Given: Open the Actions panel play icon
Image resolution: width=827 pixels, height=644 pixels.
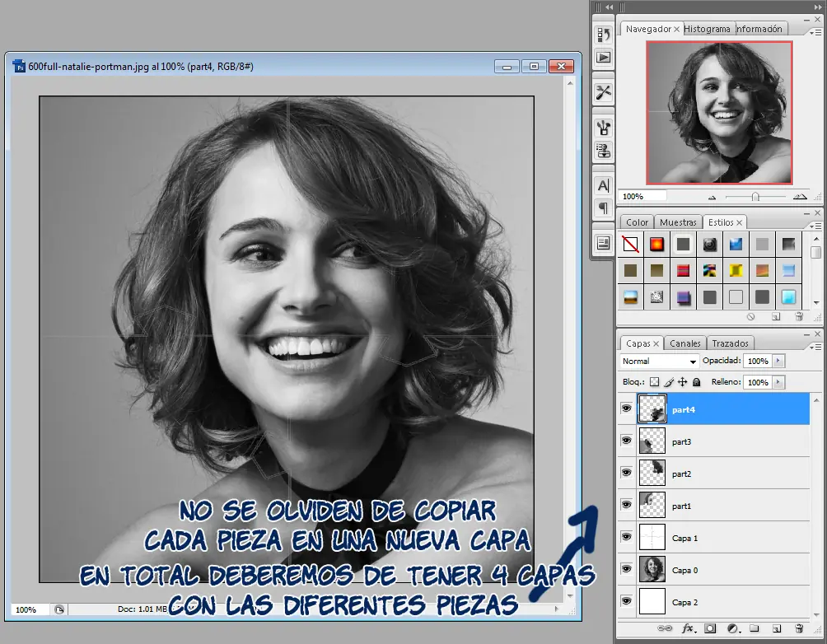Looking at the screenshot, I should click(604, 57).
